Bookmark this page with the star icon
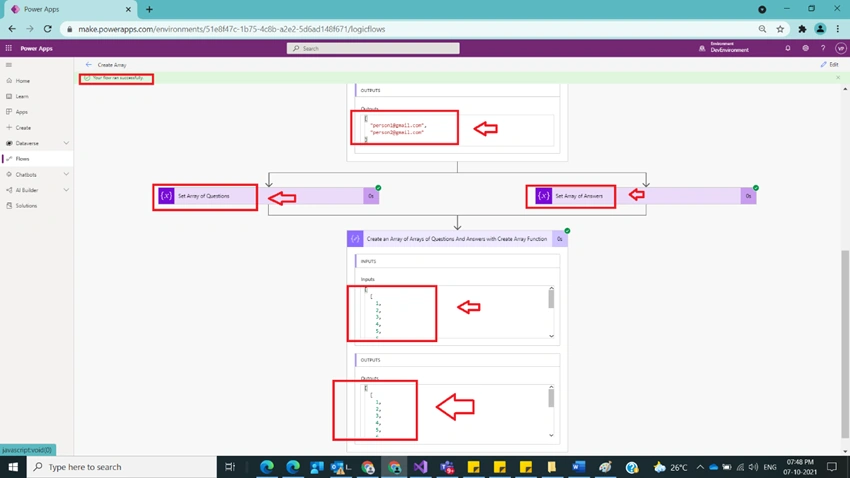The image size is (850, 478). (x=780, y=29)
